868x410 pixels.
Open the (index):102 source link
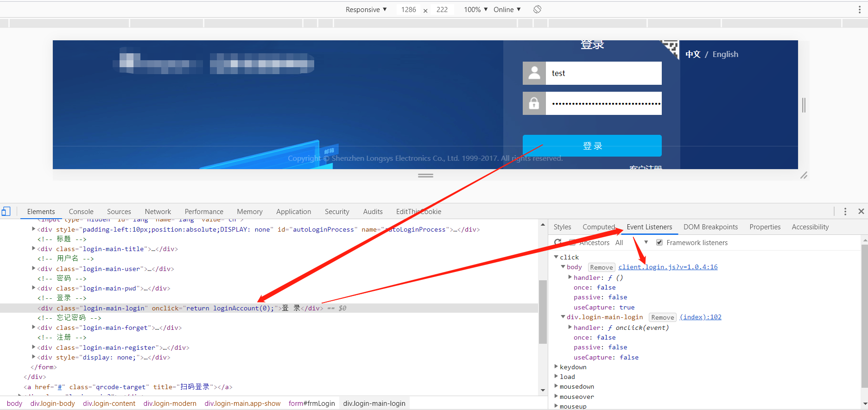tap(700, 317)
